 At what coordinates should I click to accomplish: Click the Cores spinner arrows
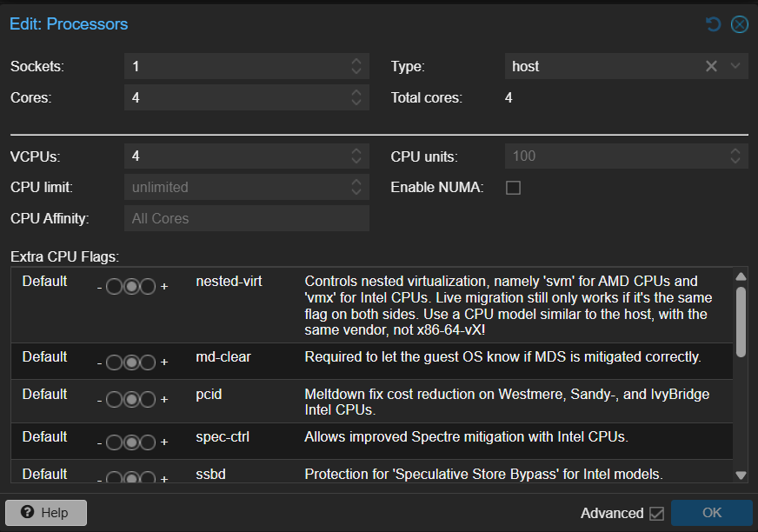pos(356,97)
